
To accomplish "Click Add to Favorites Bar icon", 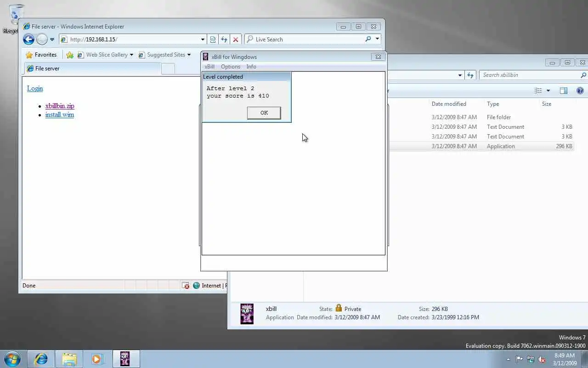I will 70,55.
